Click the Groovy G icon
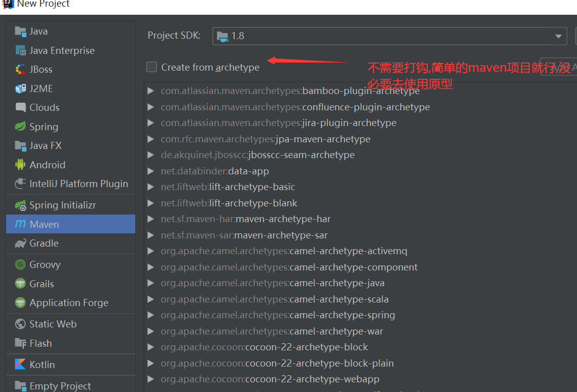 [x=20, y=264]
